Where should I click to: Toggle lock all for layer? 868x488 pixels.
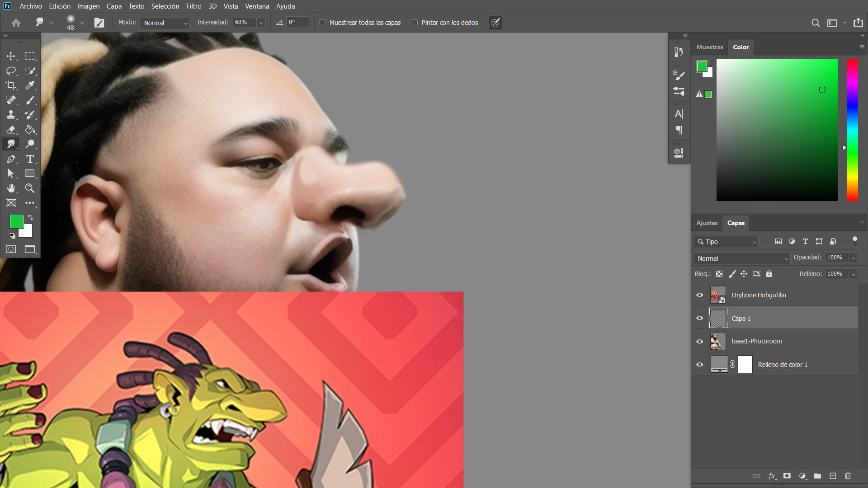(x=769, y=274)
